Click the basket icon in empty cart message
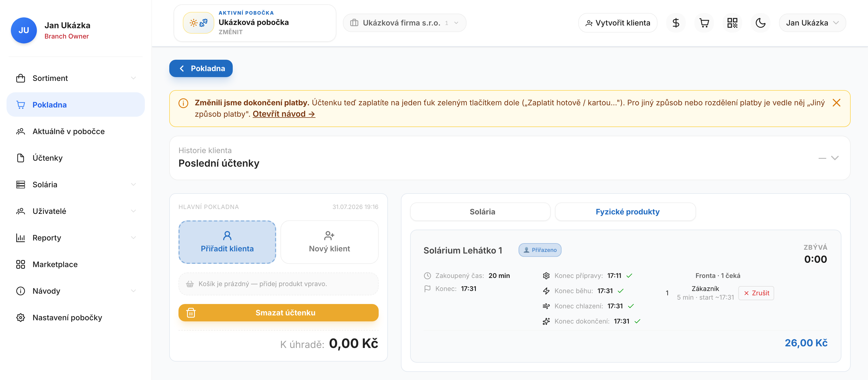The height and width of the screenshot is (380, 868). pos(190,284)
